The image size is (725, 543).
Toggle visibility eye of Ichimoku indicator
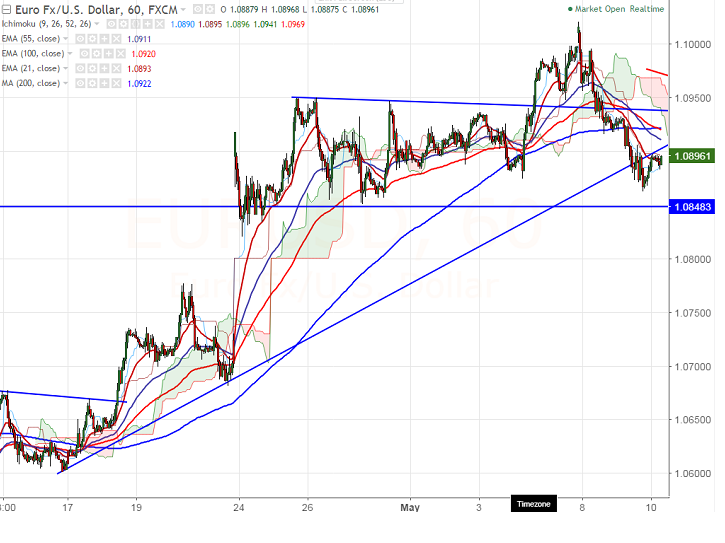coord(111,24)
